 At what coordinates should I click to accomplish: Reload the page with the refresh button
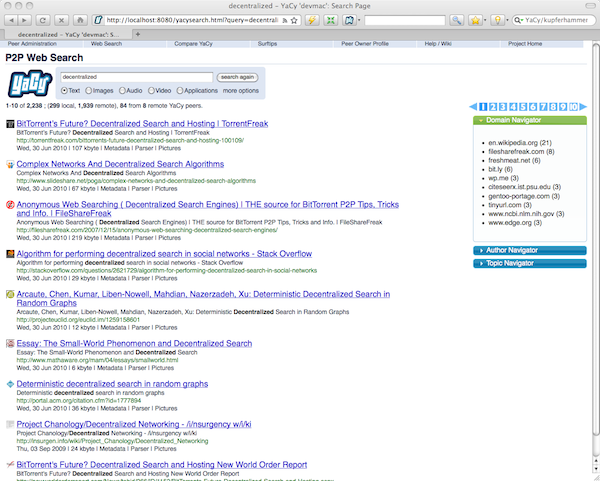43,20
